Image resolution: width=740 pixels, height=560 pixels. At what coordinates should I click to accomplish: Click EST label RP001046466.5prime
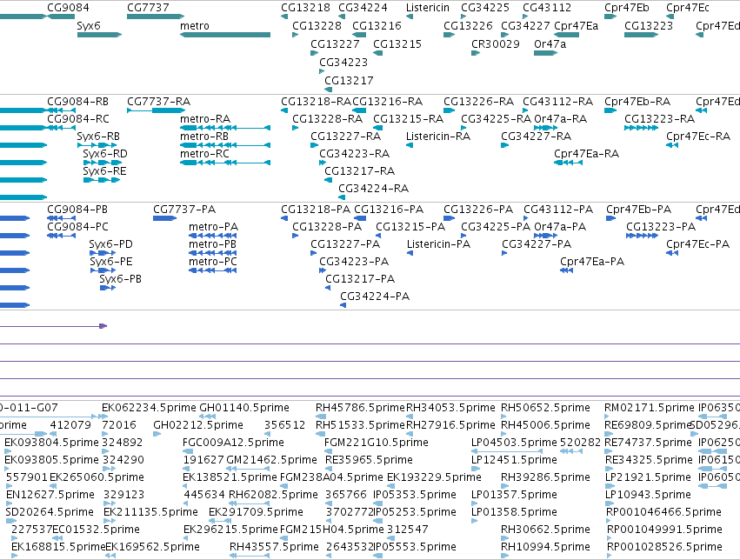point(663,512)
